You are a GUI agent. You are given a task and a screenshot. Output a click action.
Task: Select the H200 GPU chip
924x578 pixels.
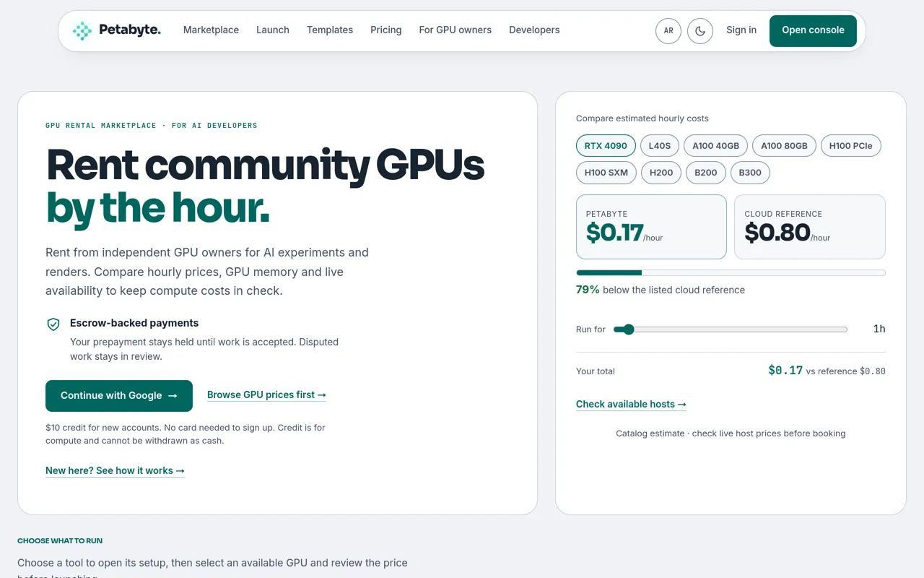661,173
